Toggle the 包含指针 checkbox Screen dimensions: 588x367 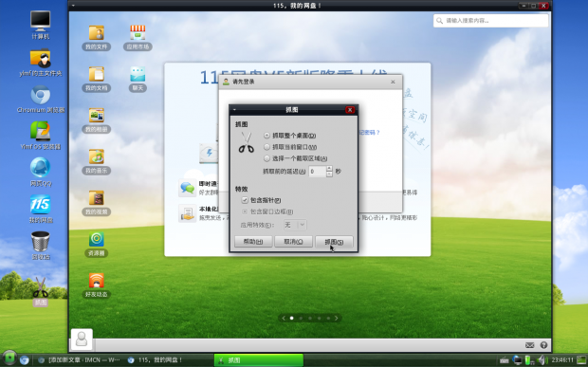(262, 200)
